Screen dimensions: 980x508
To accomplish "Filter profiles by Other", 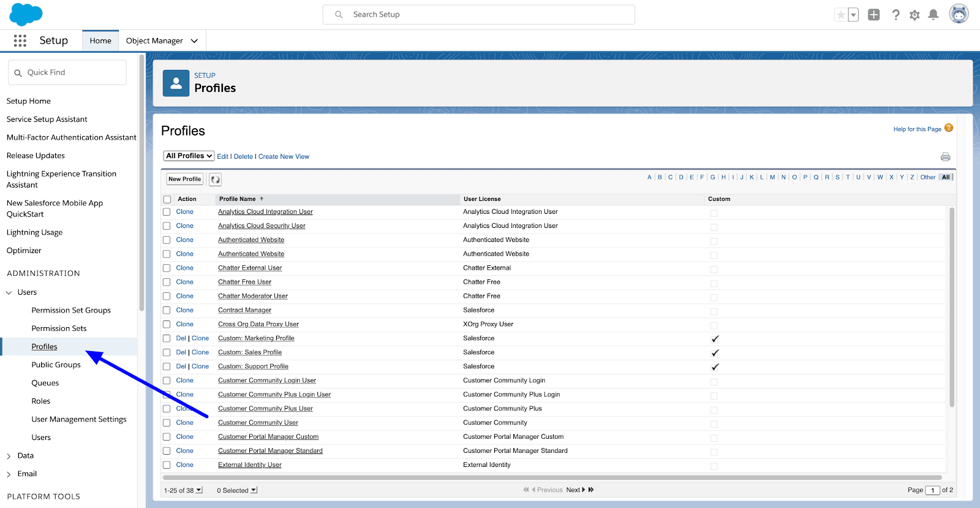I will [x=928, y=177].
